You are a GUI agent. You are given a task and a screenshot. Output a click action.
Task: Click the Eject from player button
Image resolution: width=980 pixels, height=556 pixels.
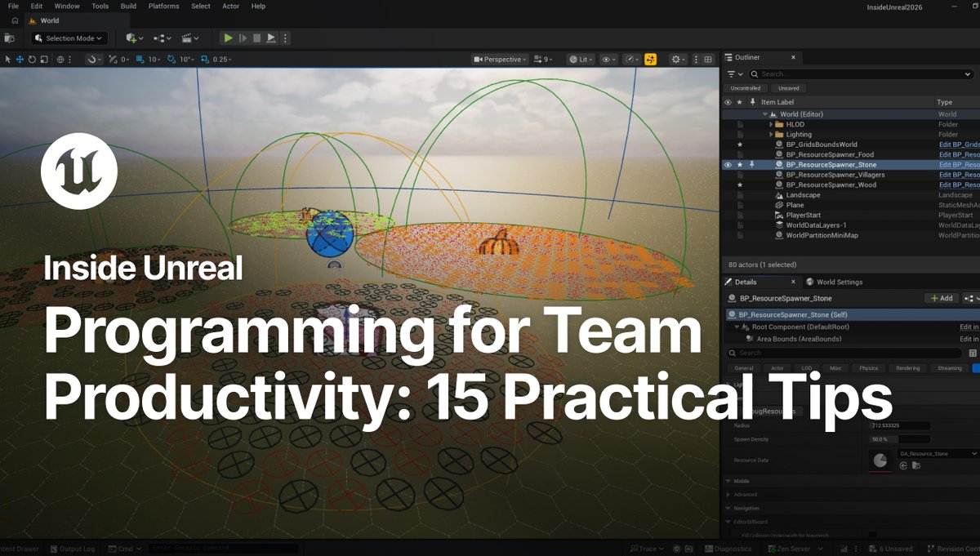tap(271, 38)
